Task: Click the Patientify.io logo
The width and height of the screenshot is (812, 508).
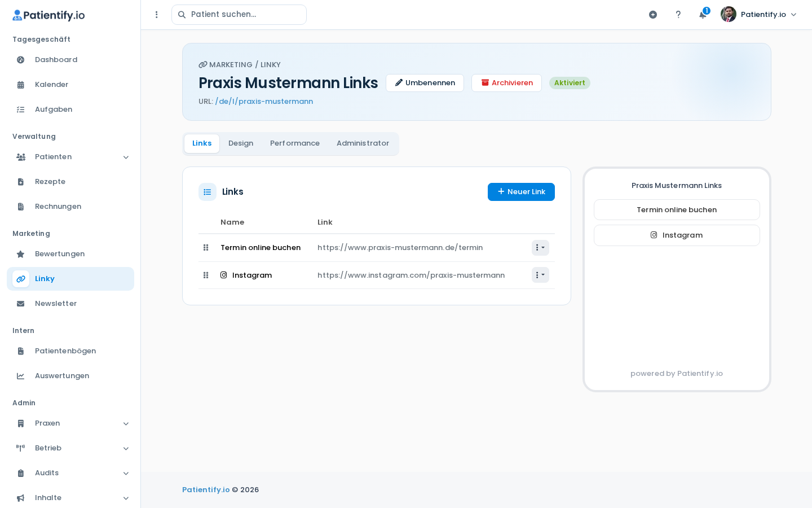Action: tap(48, 15)
